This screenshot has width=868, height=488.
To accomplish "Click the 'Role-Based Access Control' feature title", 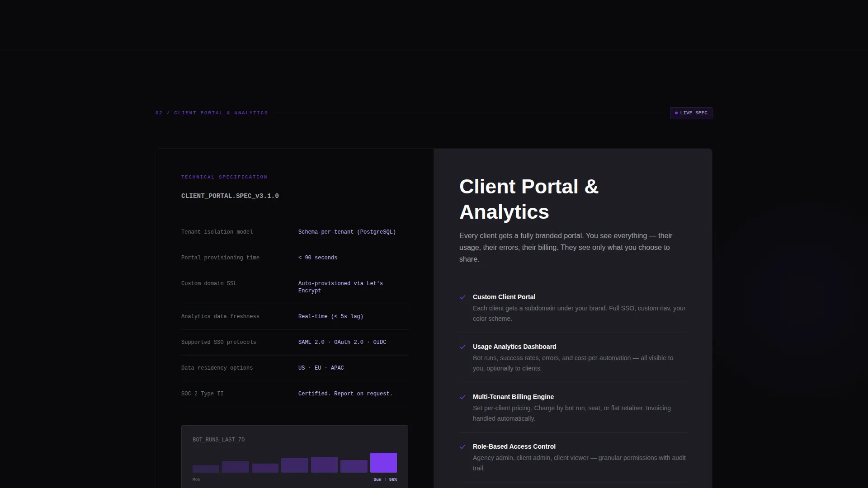I will [x=514, y=446].
